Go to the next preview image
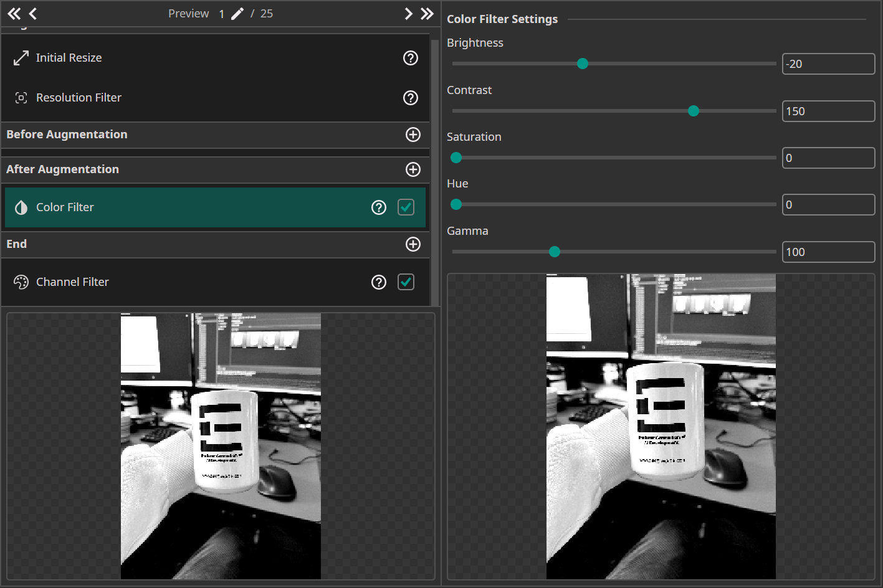 click(x=408, y=13)
